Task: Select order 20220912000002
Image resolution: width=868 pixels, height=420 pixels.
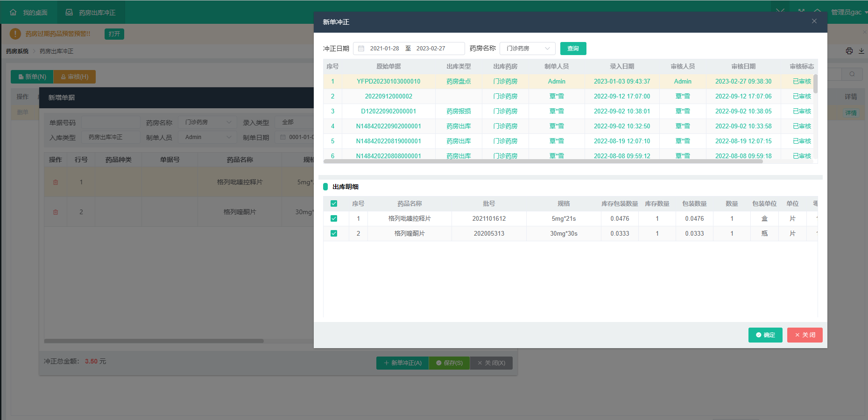Action: [388, 96]
